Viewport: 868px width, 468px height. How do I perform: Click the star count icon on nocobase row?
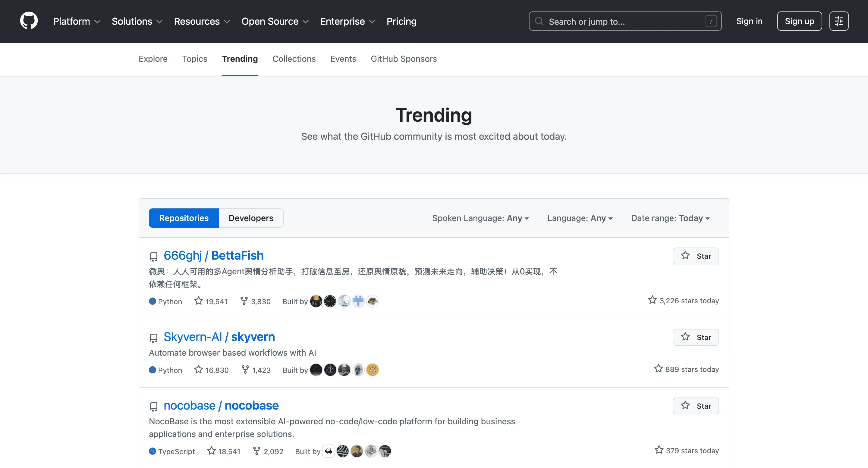211,450
